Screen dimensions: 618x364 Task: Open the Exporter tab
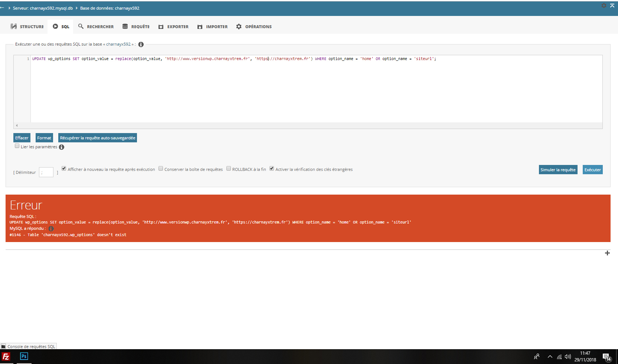[x=173, y=27]
